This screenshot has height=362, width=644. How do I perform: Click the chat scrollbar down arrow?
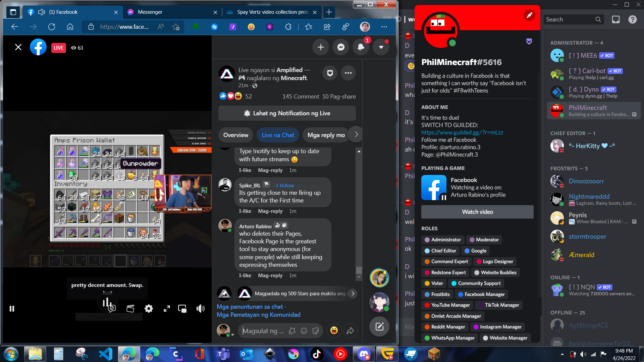click(x=359, y=277)
